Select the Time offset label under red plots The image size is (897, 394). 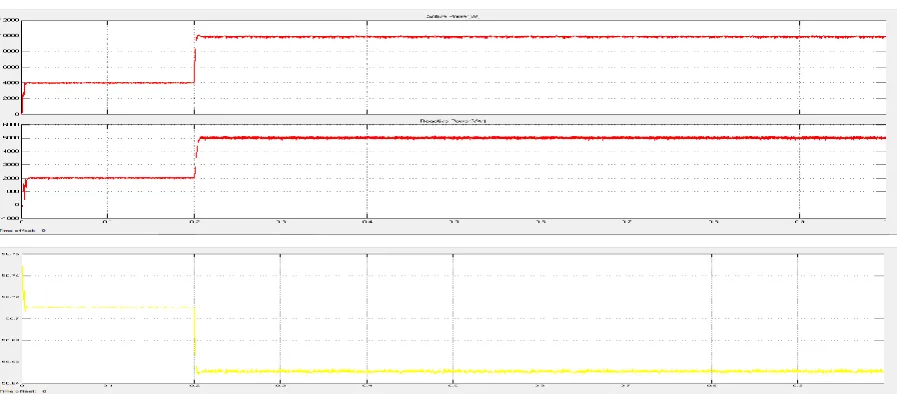coord(23,230)
